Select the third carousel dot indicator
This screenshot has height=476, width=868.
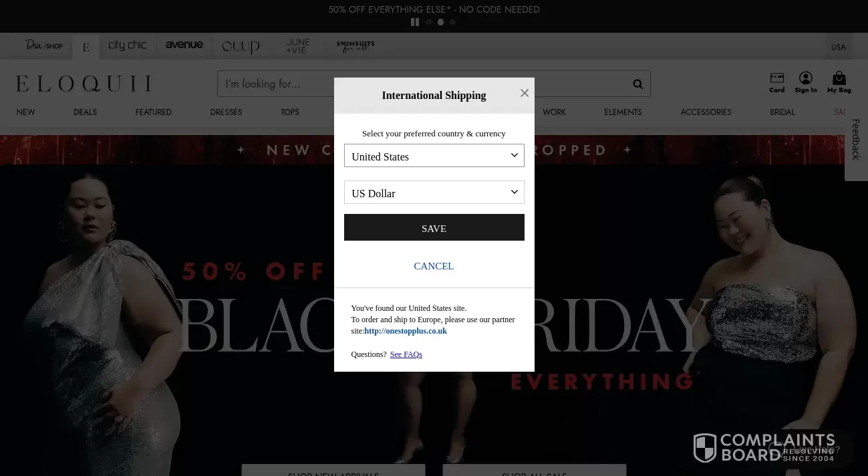[452, 22]
